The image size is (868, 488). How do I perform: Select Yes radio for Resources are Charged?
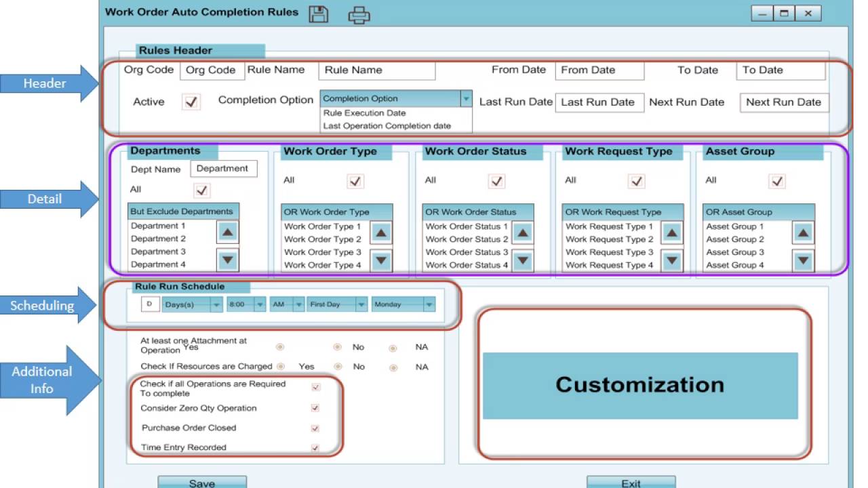point(279,366)
